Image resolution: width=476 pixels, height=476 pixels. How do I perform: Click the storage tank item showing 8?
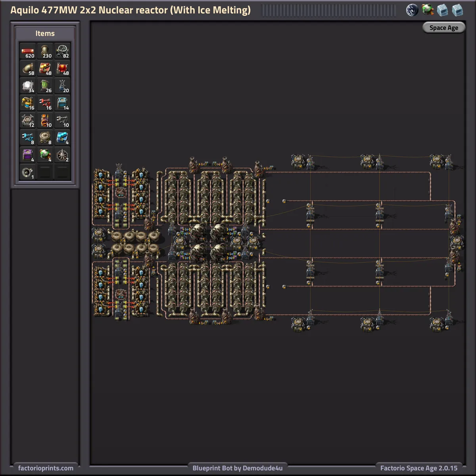45,138
